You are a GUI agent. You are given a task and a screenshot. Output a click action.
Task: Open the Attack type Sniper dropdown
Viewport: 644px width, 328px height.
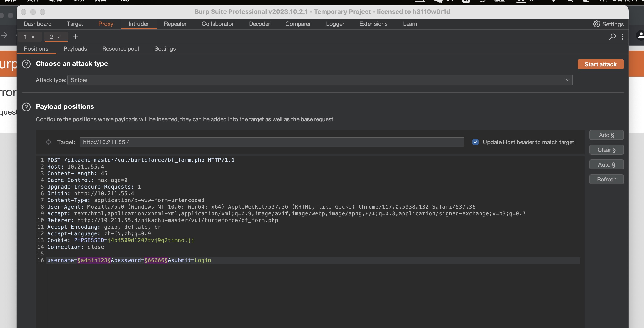(x=320, y=80)
